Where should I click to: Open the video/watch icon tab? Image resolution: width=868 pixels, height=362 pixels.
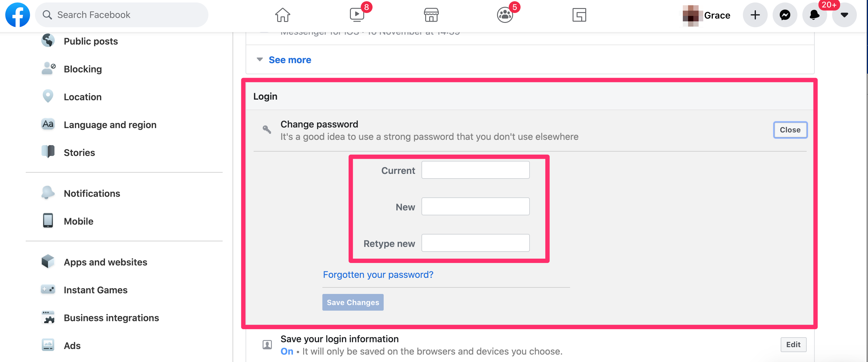pyautogui.click(x=357, y=15)
